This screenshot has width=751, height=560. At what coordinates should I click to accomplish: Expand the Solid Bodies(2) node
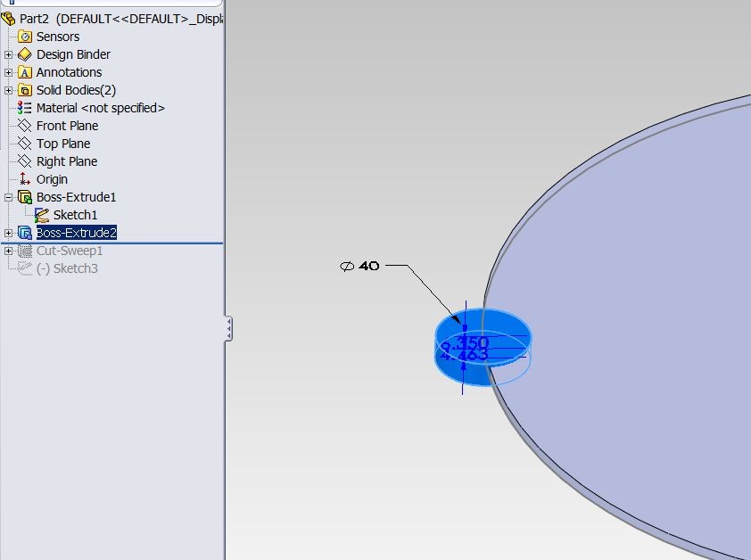click(8, 90)
